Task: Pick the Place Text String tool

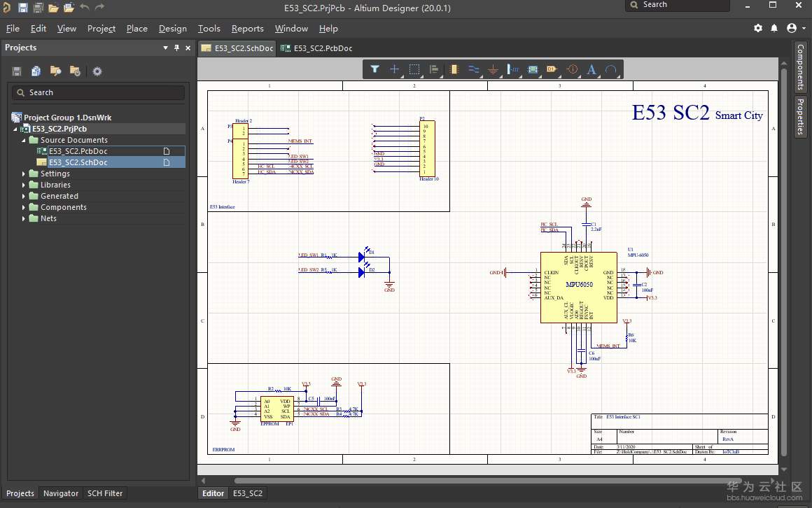Action: coord(591,69)
